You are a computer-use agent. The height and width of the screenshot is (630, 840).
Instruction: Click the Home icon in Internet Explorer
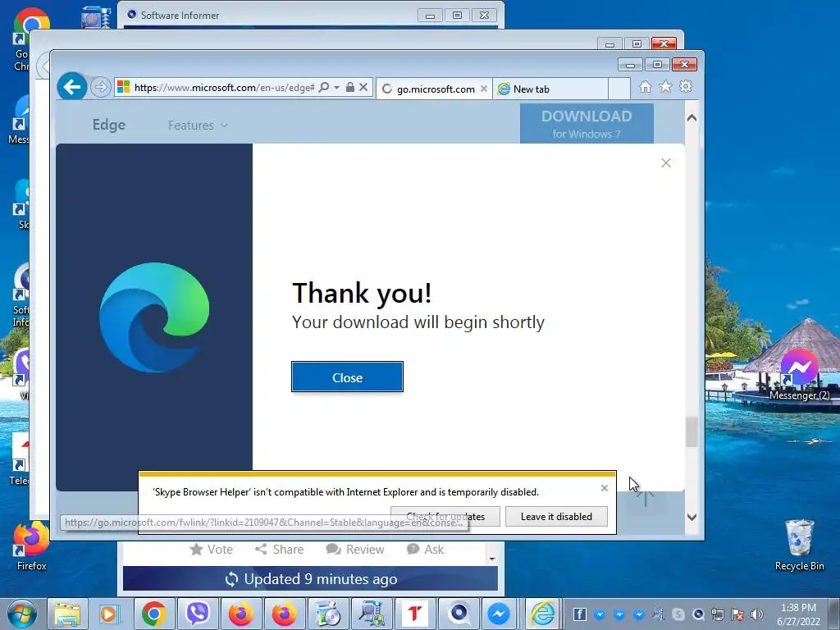point(646,87)
